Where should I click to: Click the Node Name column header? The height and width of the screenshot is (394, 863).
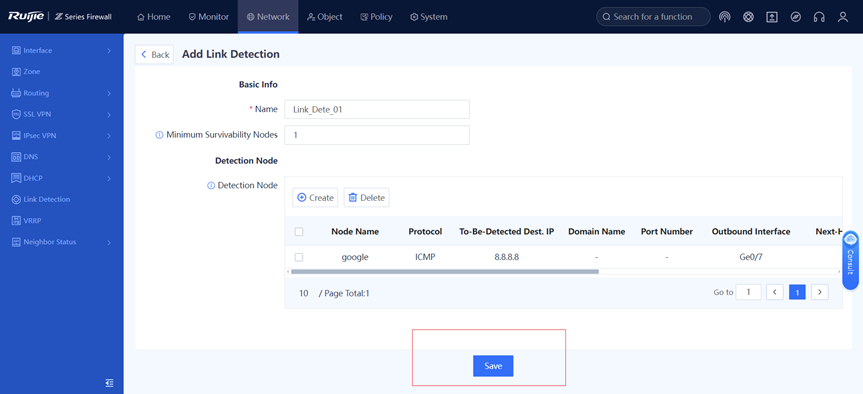click(x=355, y=232)
